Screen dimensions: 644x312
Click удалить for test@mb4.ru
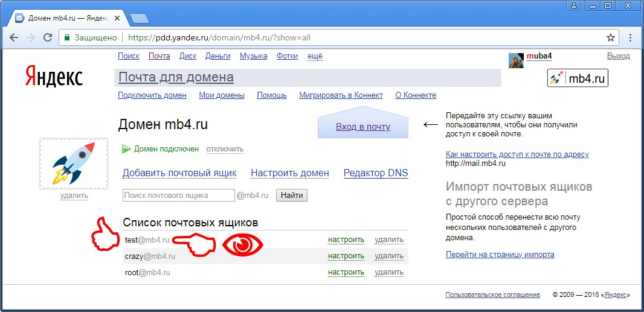(x=389, y=240)
